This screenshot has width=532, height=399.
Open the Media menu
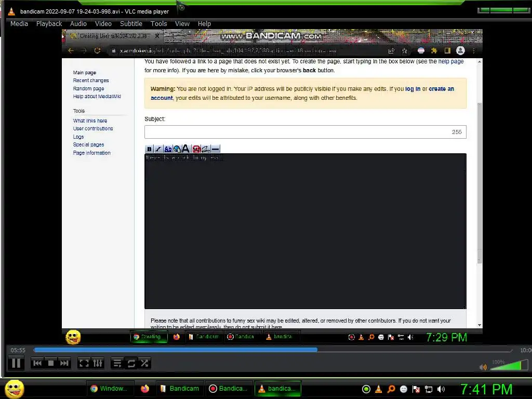pyautogui.click(x=19, y=24)
